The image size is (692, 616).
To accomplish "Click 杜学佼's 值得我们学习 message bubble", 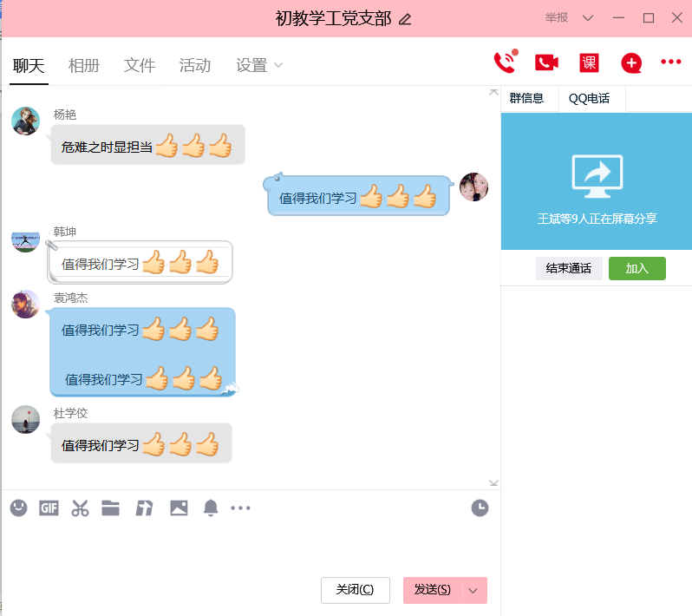I will pos(141,443).
